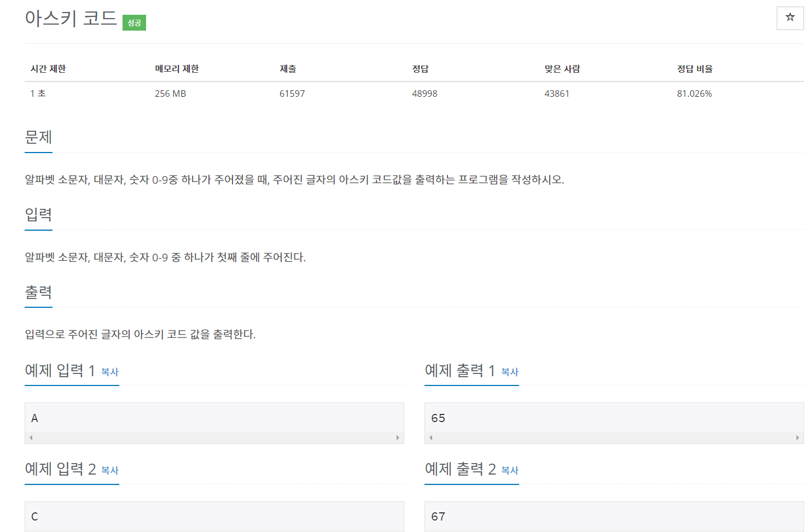This screenshot has height=532, width=809.
Task: Click the '예제 출력 2' heading
Action: click(x=460, y=469)
